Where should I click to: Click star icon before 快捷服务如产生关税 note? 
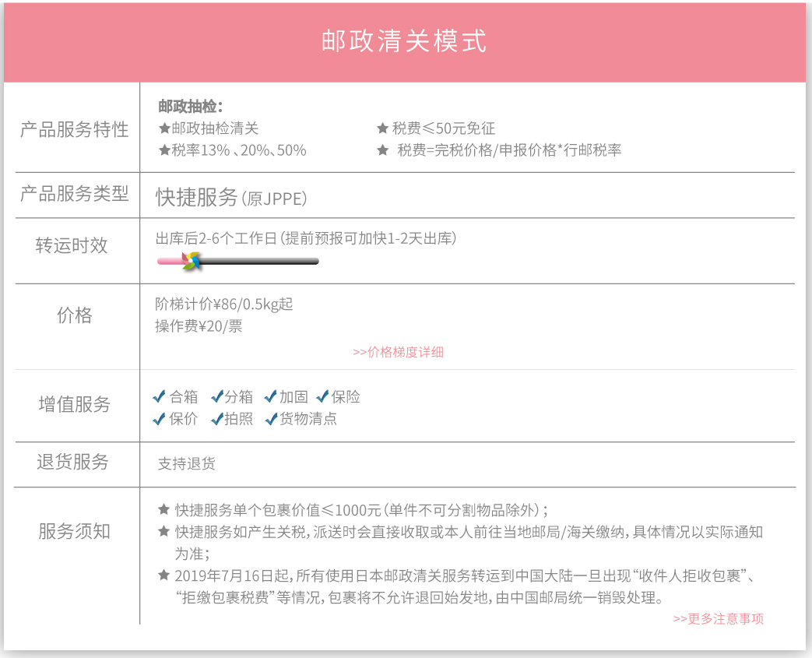tap(163, 532)
